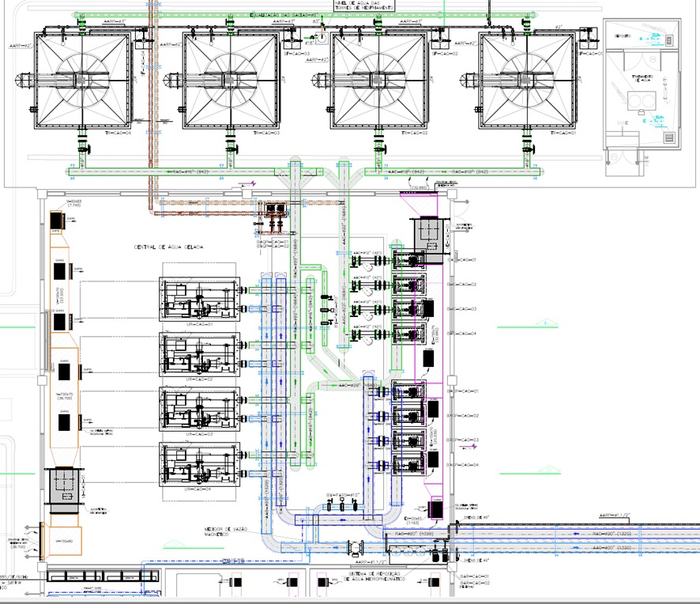Select the water treatment room at top right
Viewport: 700px width, 604px height.
point(641,96)
